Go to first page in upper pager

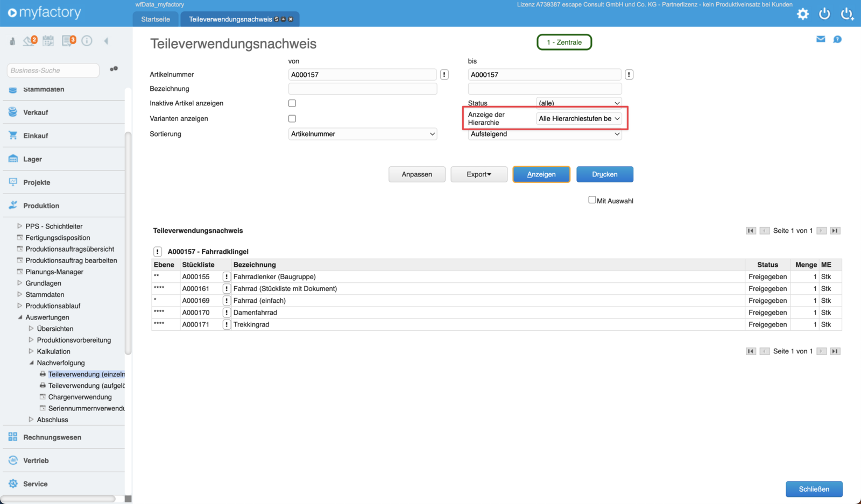pos(751,231)
